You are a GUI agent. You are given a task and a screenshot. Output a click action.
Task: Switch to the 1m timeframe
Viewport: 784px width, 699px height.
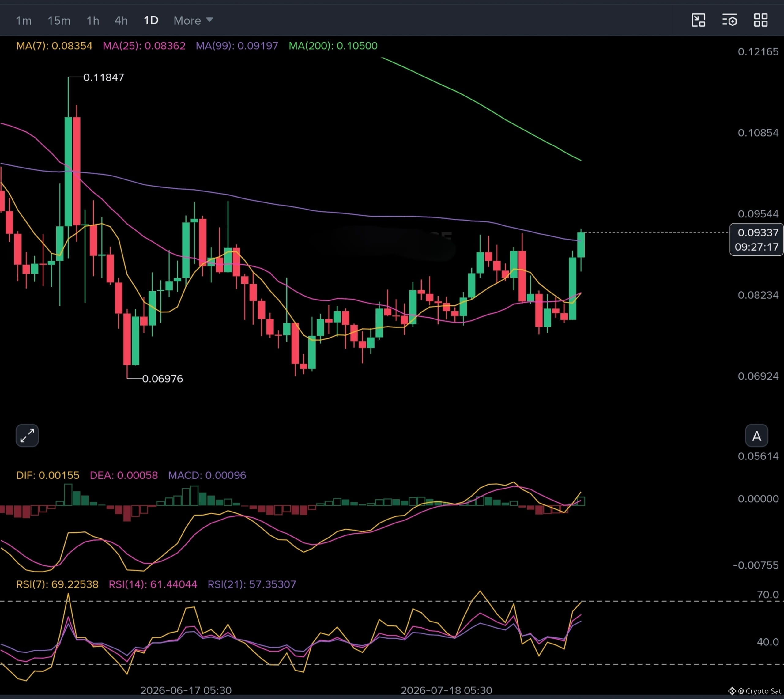coord(23,20)
